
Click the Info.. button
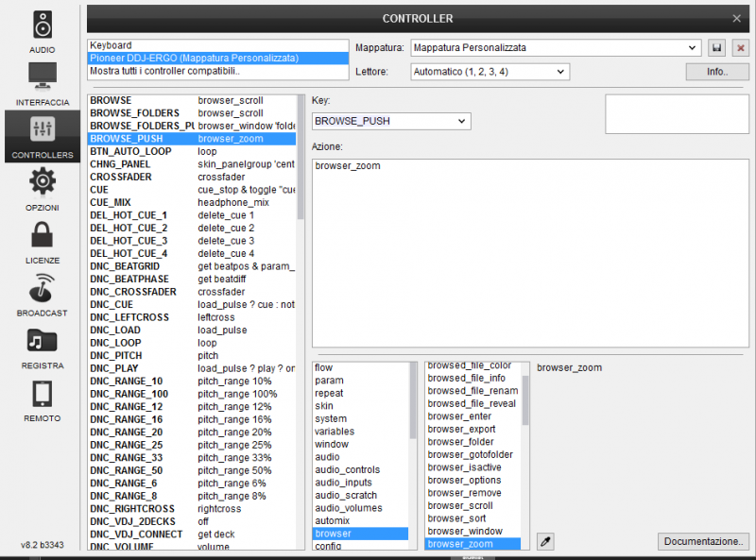coord(717,72)
